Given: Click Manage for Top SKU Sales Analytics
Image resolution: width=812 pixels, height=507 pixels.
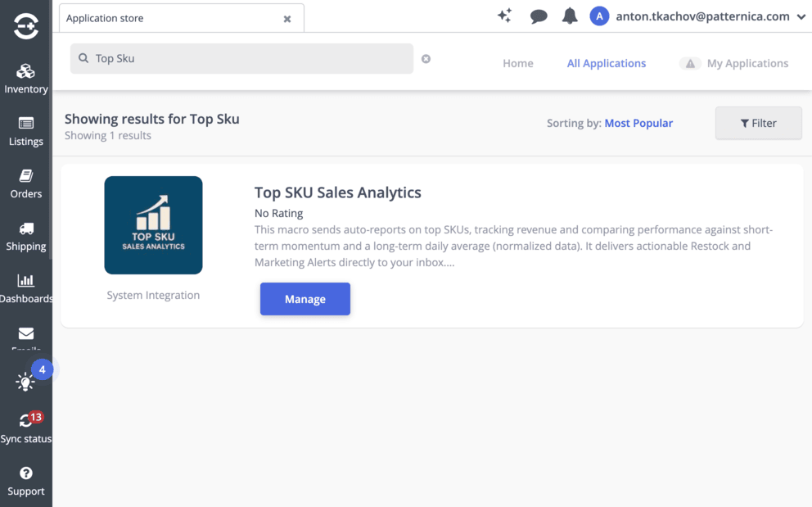Looking at the screenshot, I should tap(304, 299).
